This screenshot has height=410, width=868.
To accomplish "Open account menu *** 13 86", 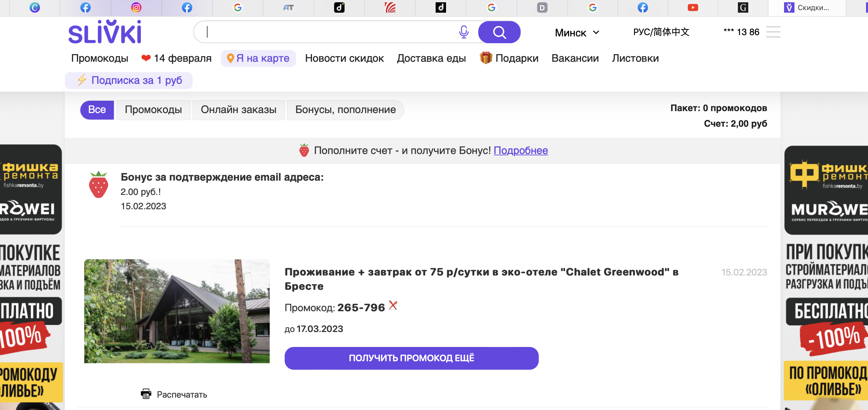I will pyautogui.click(x=741, y=32).
